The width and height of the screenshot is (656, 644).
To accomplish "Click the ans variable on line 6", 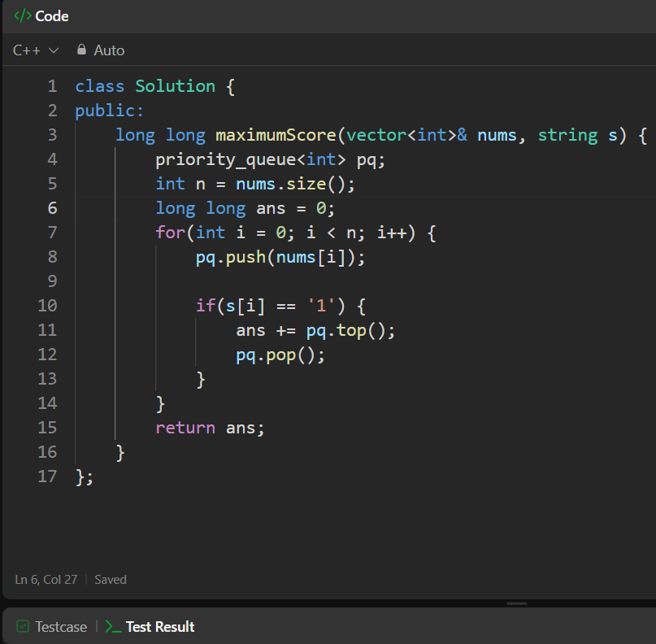I will (x=271, y=208).
